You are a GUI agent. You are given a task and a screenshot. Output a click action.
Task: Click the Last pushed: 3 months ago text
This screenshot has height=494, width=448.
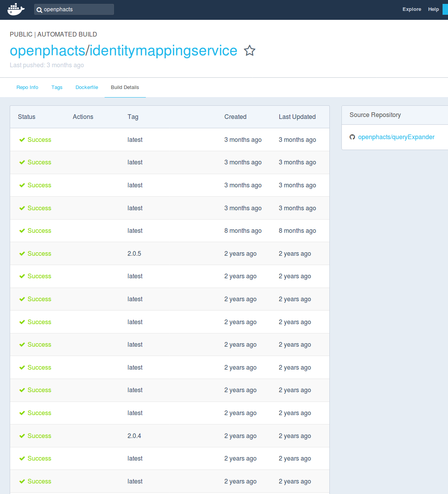(47, 65)
